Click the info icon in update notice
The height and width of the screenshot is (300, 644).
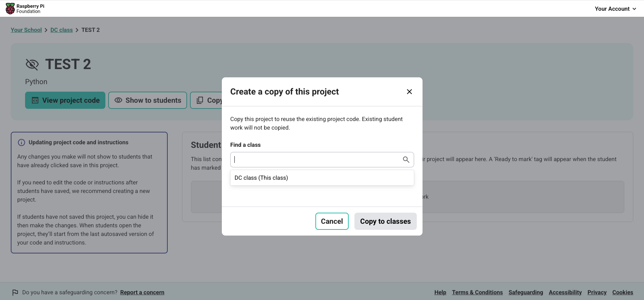tap(22, 142)
